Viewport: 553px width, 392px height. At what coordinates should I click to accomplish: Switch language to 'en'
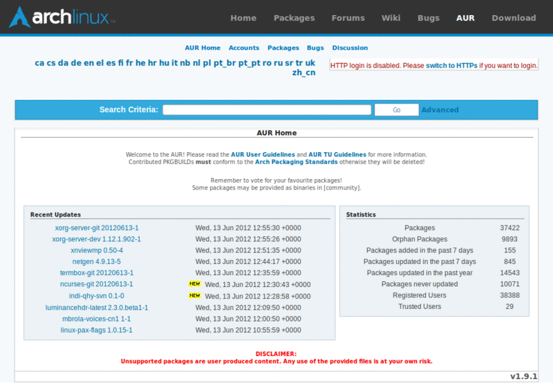pyautogui.click(x=89, y=63)
